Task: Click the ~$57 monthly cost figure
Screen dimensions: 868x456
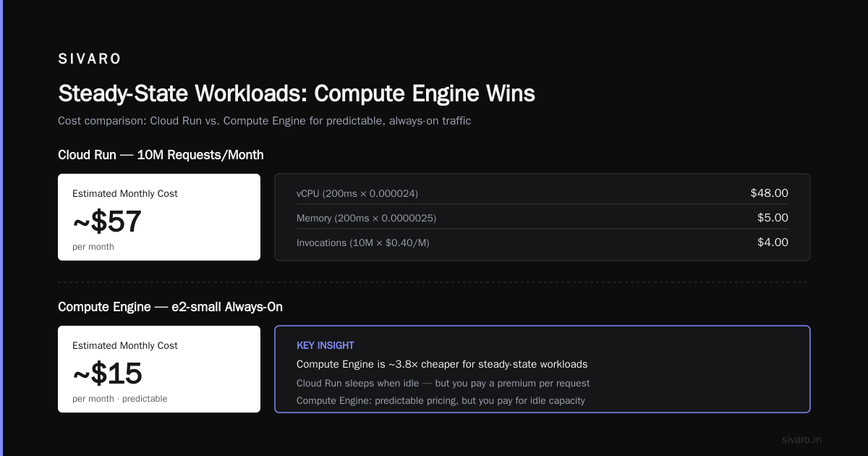Action: [x=107, y=221]
